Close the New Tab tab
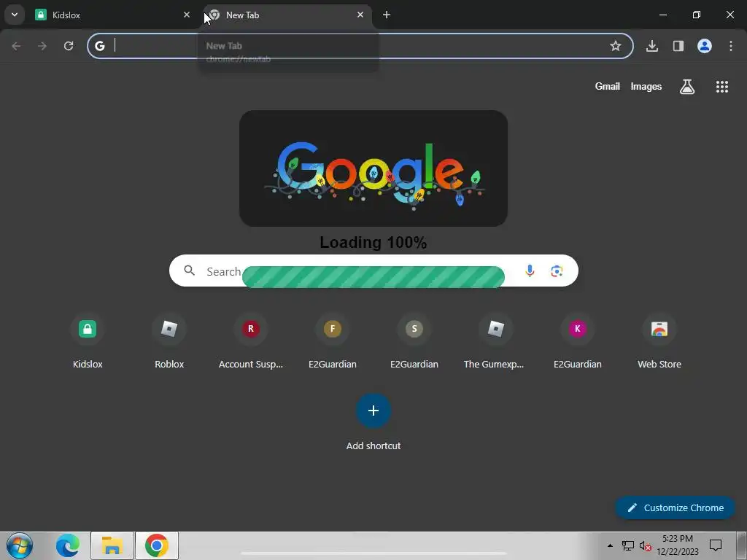This screenshot has width=747, height=560. 360,15
